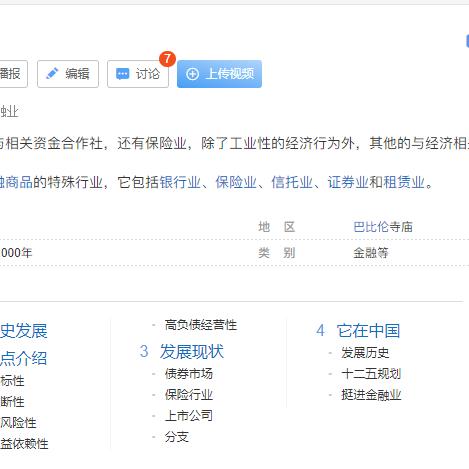Go to 上市公司 subsection
The width and height of the screenshot is (469, 469).
coord(189,416)
